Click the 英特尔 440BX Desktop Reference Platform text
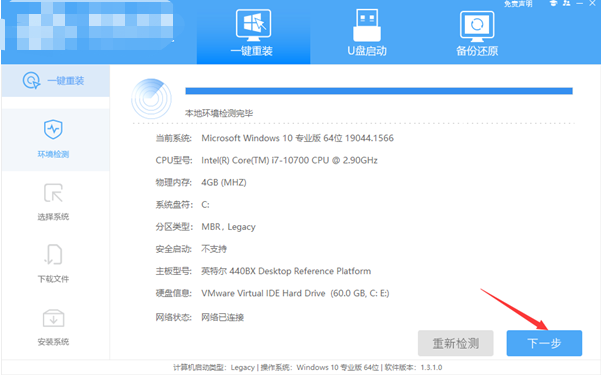601x378 pixels. [x=286, y=271]
